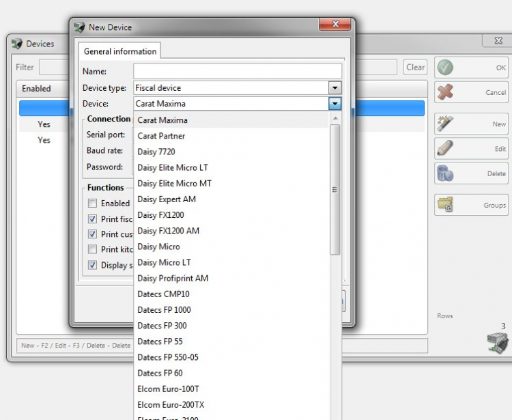This screenshot has width=512, height=420.
Task: Choose Daisy Elite Micro LT
Action: pos(231,167)
